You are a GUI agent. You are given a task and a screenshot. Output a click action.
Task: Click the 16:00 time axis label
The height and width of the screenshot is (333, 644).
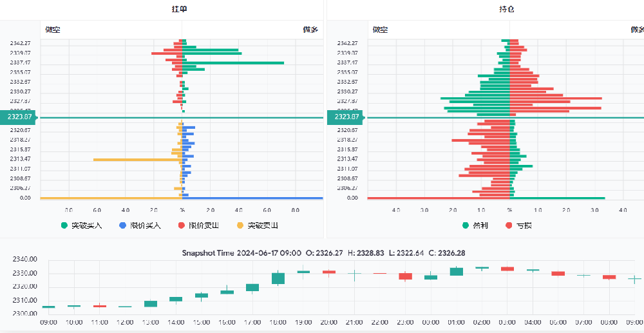coord(227,322)
